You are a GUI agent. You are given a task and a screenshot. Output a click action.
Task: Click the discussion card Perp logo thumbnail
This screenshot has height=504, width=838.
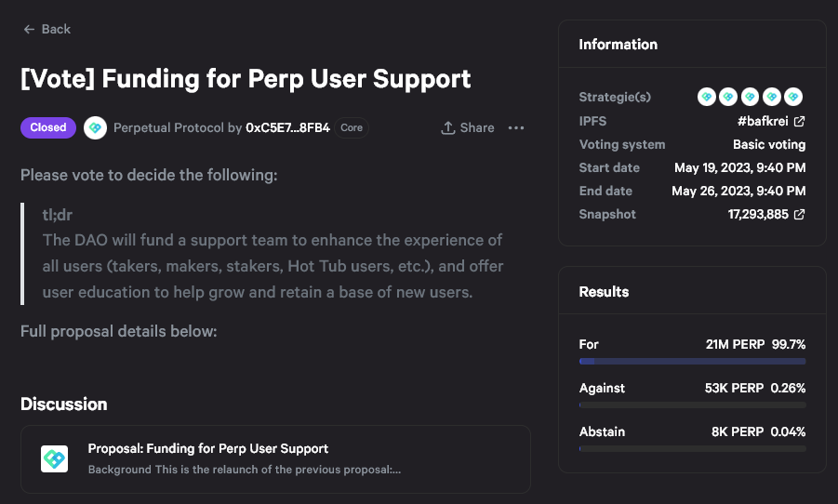pyautogui.click(x=55, y=458)
